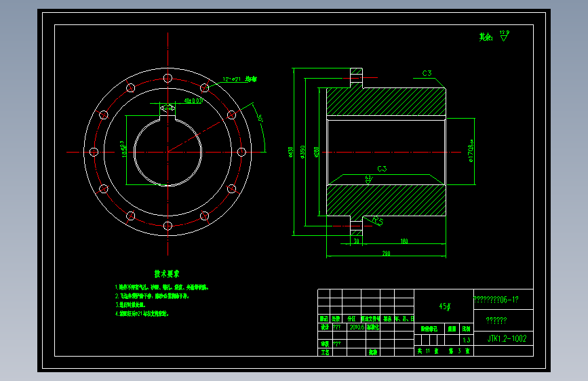Select the sheet number 3 value
The width and height of the screenshot is (588, 381).
(x=459, y=351)
